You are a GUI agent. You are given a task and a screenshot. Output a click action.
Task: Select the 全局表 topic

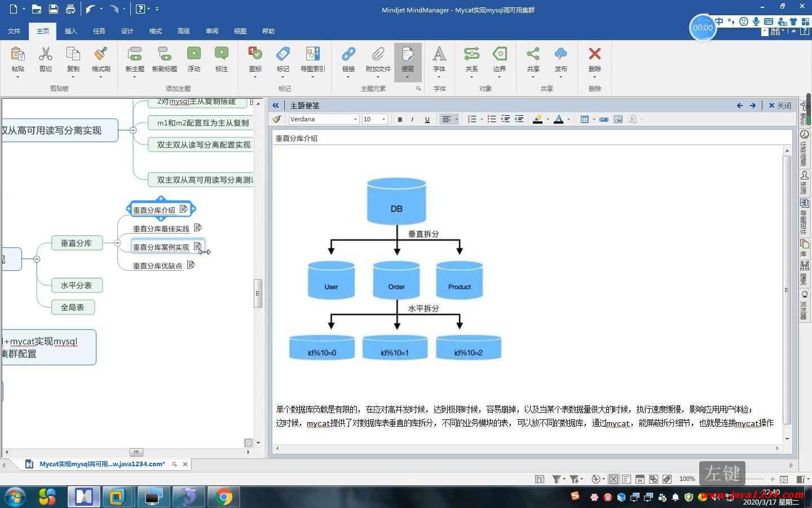[73, 307]
